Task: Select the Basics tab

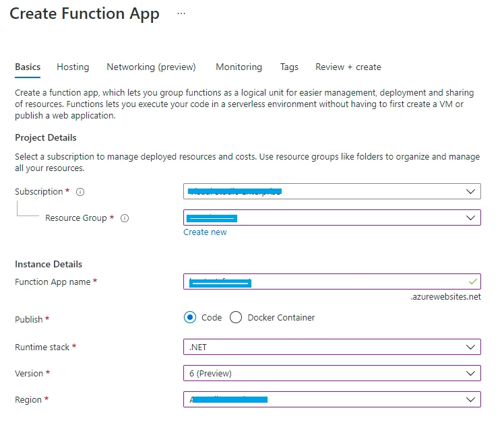Action: 28,67
